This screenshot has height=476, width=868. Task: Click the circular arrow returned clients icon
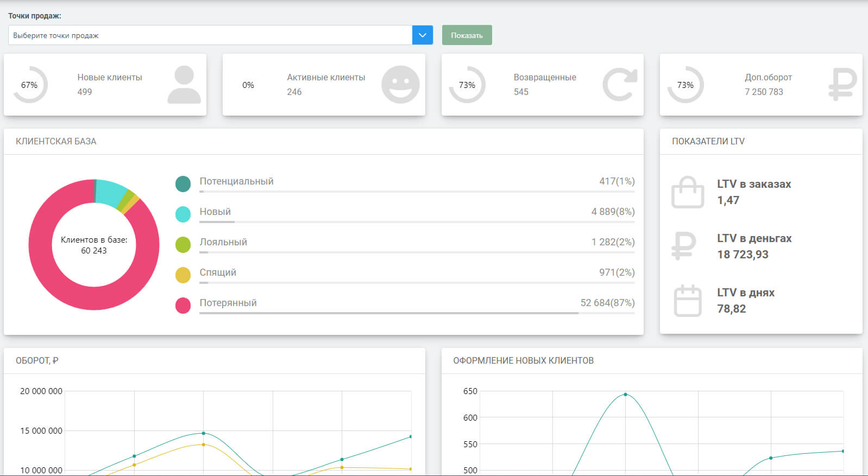pyautogui.click(x=620, y=85)
